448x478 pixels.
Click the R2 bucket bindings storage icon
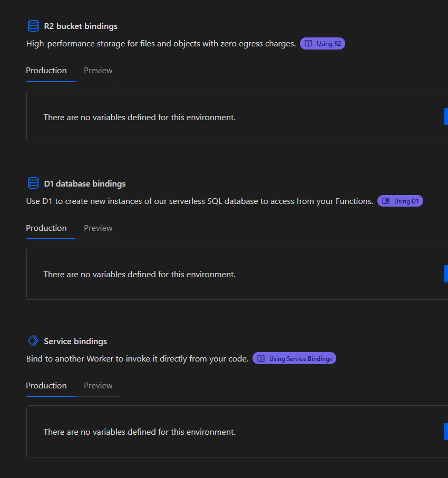(33, 26)
